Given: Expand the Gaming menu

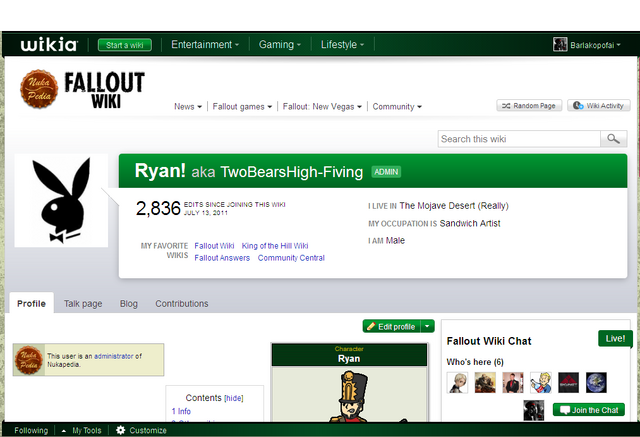Looking at the screenshot, I should (280, 44).
